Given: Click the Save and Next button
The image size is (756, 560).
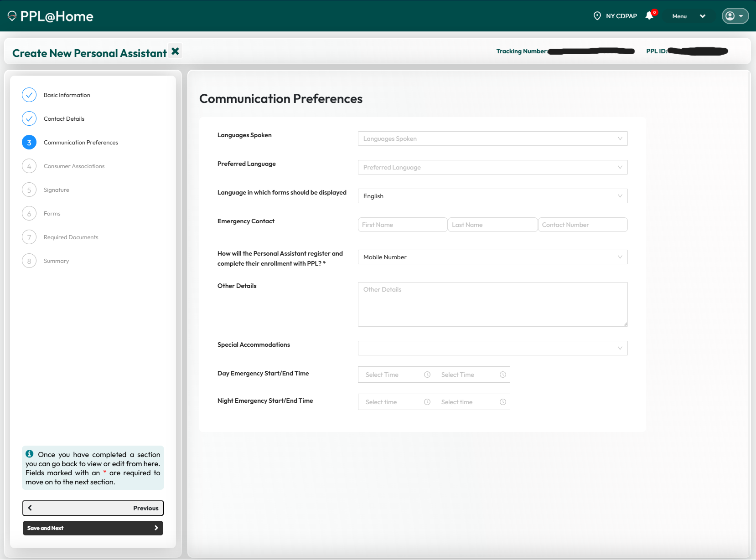Looking at the screenshot, I should pyautogui.click(x=93, y=528).
